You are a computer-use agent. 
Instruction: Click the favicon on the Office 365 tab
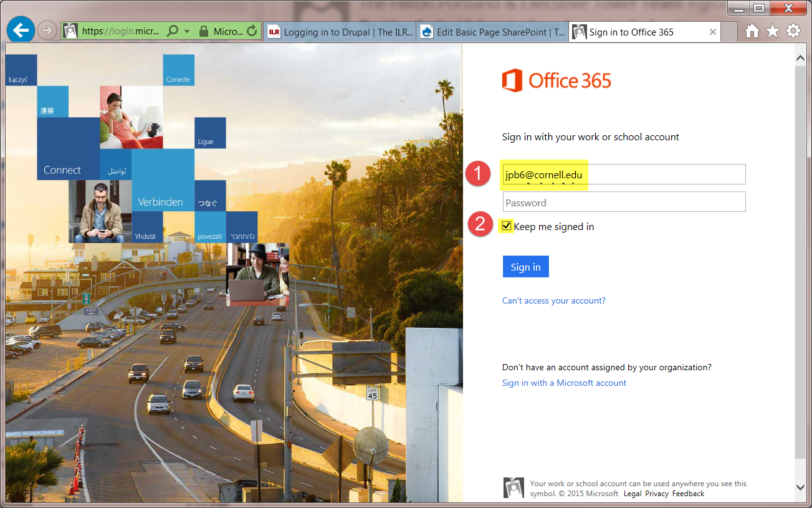tap(580, 32)
